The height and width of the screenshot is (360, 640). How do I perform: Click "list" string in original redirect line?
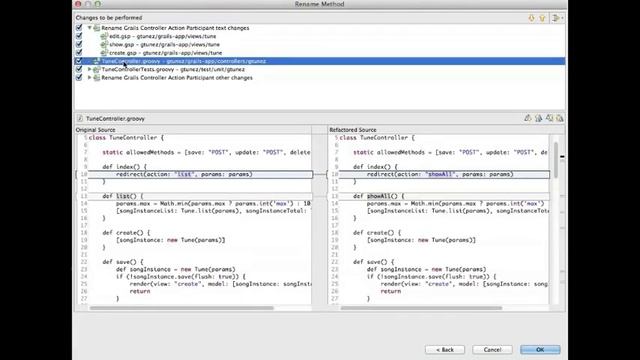(x=184, y=174)
